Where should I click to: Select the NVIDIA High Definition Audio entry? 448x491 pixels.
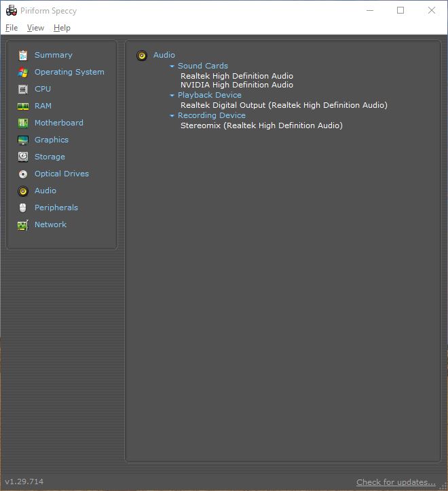point(237,85)
